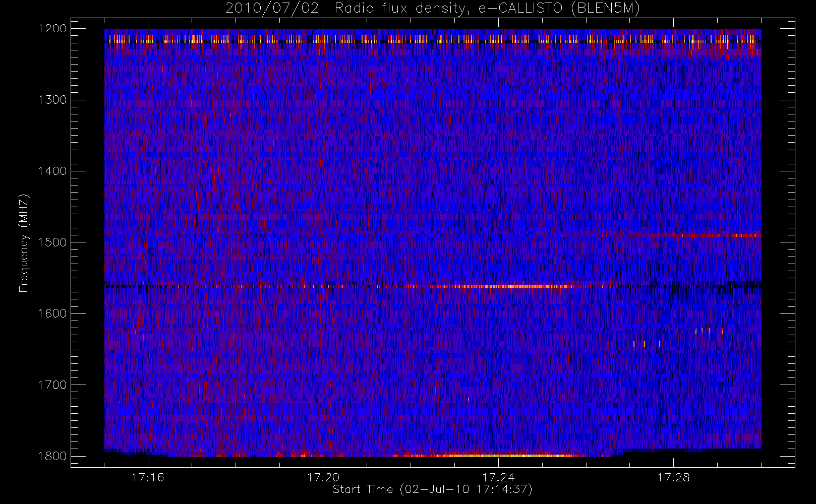Click the 1700 frequency tick label

(x=52, y=385)
